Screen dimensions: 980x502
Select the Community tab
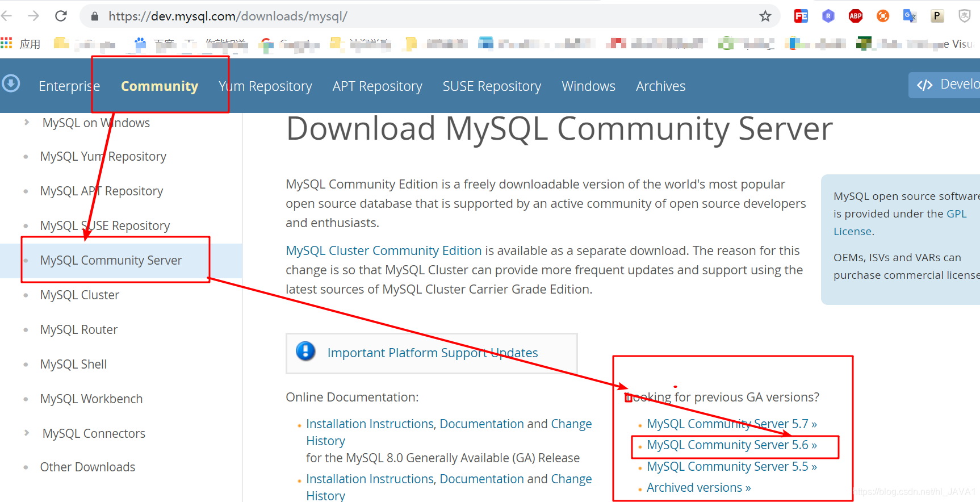click(160, 86)
